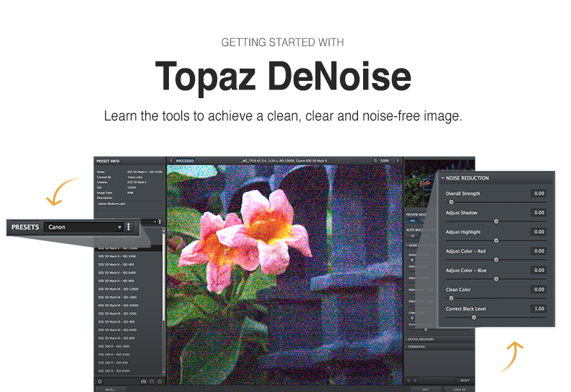The image size is (571, 392).
Task: Open the three-dot presets options menu
Action: pos(128,227)
